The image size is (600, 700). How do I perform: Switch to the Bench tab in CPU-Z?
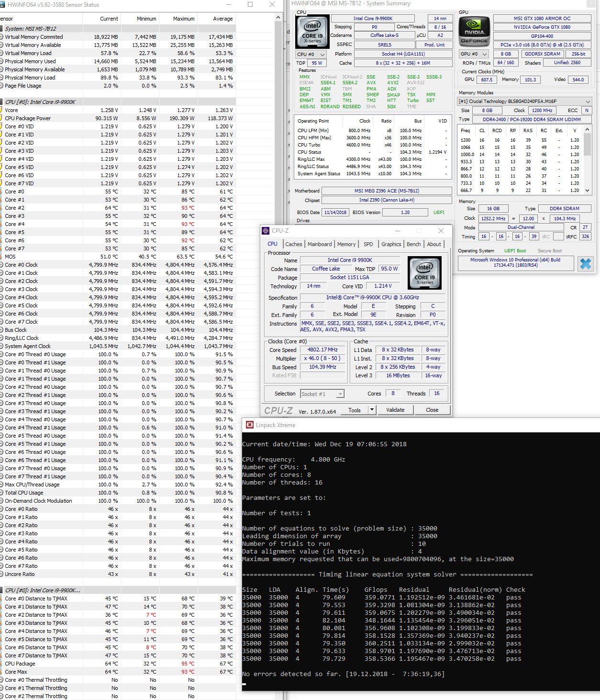click(x=413, y=244)
